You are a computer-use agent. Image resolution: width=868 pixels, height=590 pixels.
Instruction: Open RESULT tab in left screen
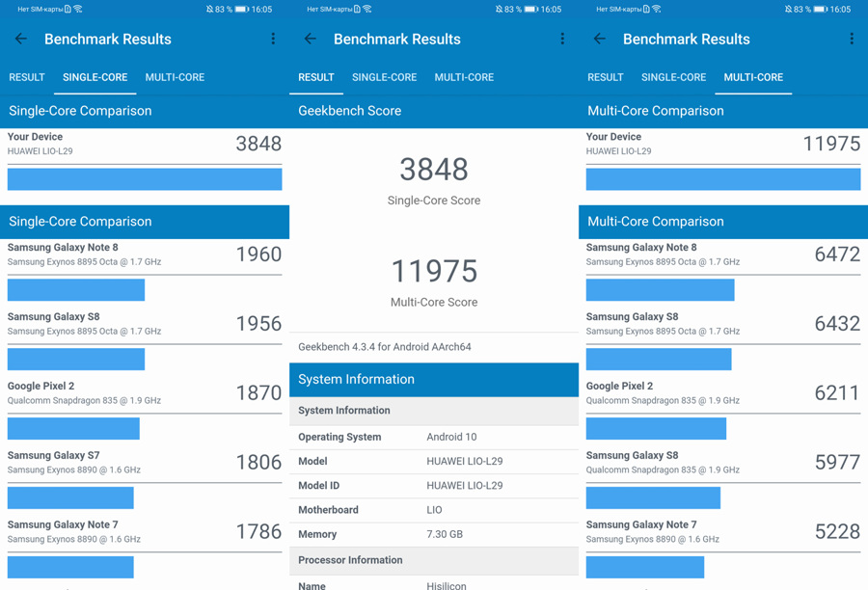[x=27, y=77]
